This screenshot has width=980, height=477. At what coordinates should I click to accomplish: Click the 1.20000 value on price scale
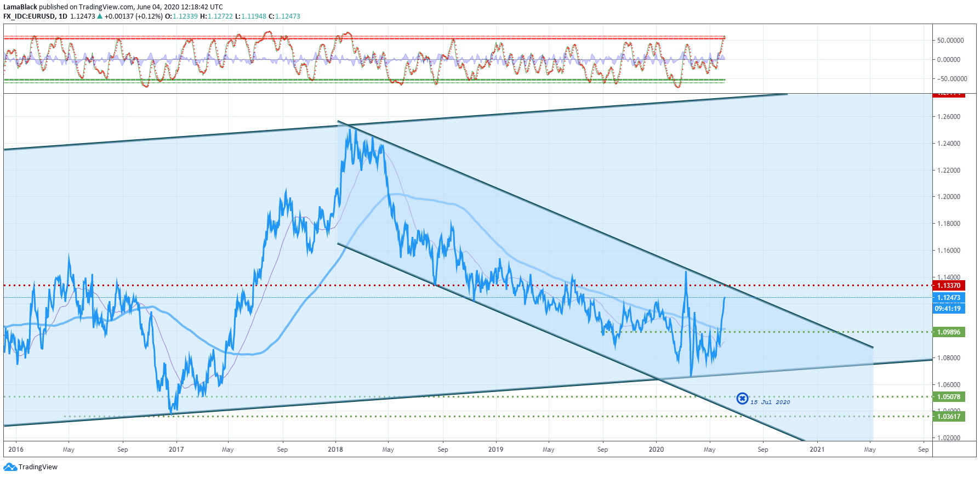[x=949, y=197]
